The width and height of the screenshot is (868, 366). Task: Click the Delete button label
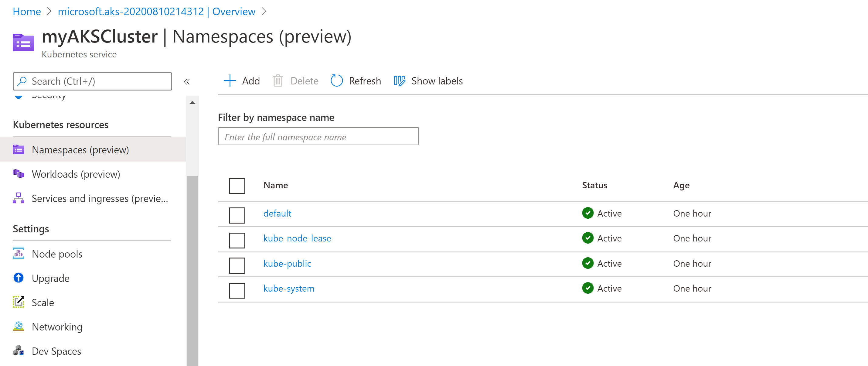[x=304, y=81]
